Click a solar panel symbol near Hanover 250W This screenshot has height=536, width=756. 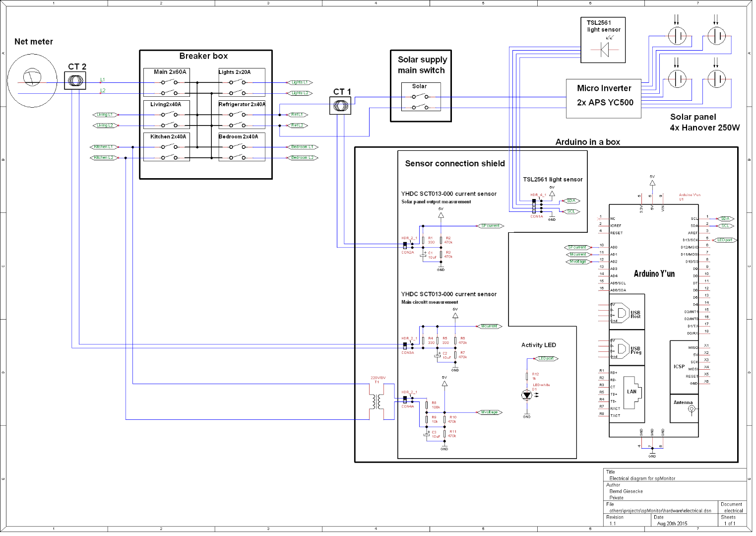(678, 36)
